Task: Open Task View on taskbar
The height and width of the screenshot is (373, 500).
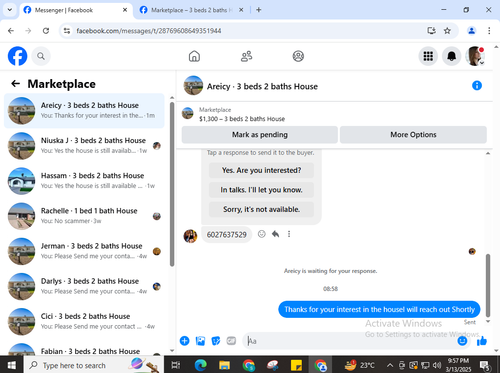Action: [x=176, y=365]
